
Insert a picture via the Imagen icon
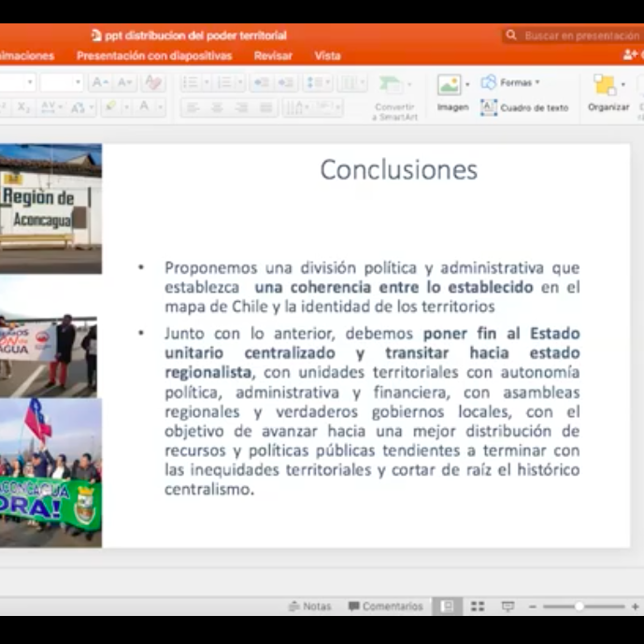(449, 85)
